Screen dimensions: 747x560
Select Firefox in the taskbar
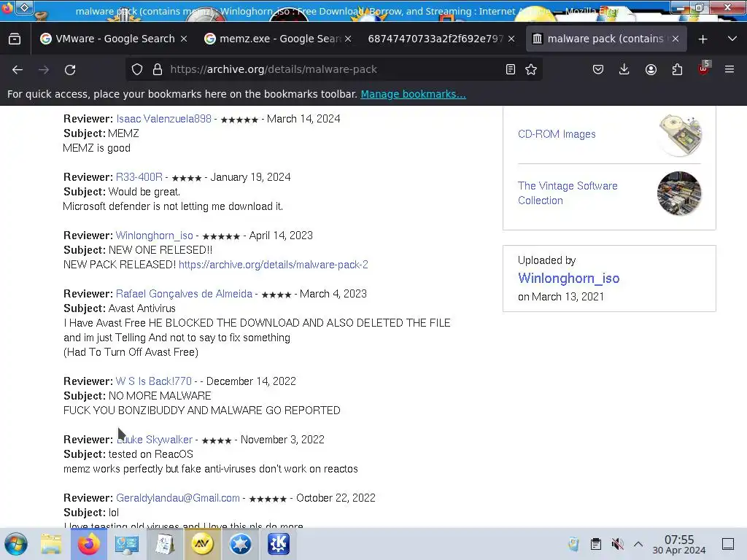[x=88, y=544]
